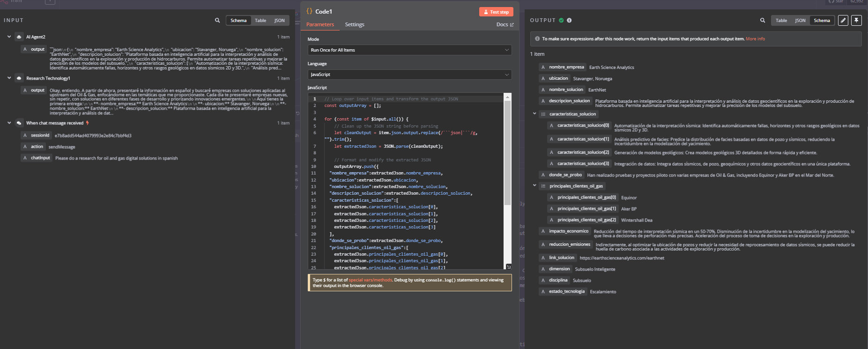This screenshot has width=868, height=349.
Task: Click the AI Agent2 robot node icon
Action: click(19, 37)
